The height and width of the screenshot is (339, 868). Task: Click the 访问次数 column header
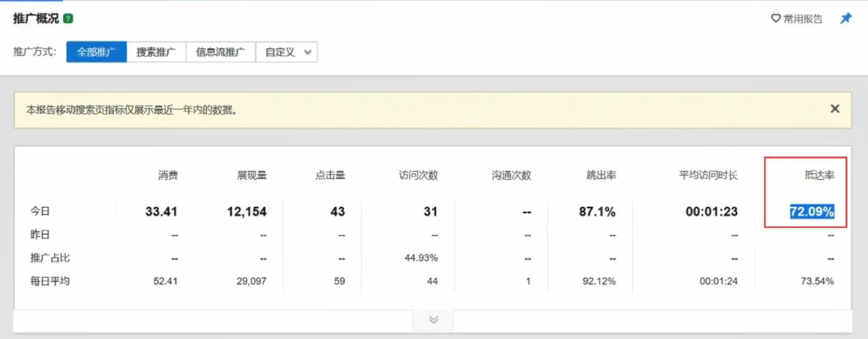pos(418,175)
